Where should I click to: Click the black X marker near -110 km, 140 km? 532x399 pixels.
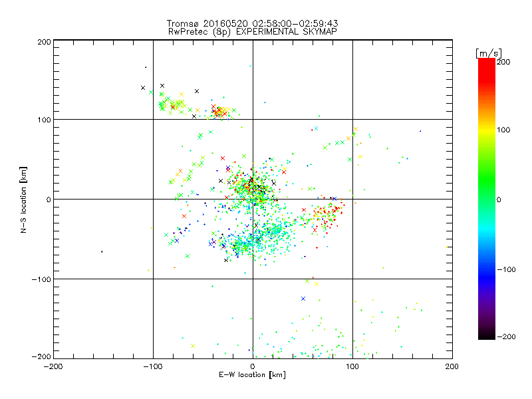coord(143,88)
